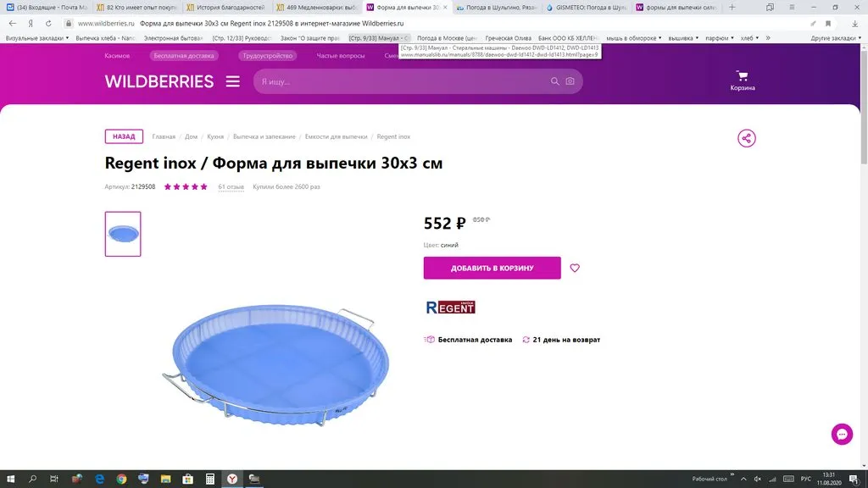The height and width of the screenshot is (488, 868).
Task: Search by photo camera icon
Action: (x=570, y=81)
